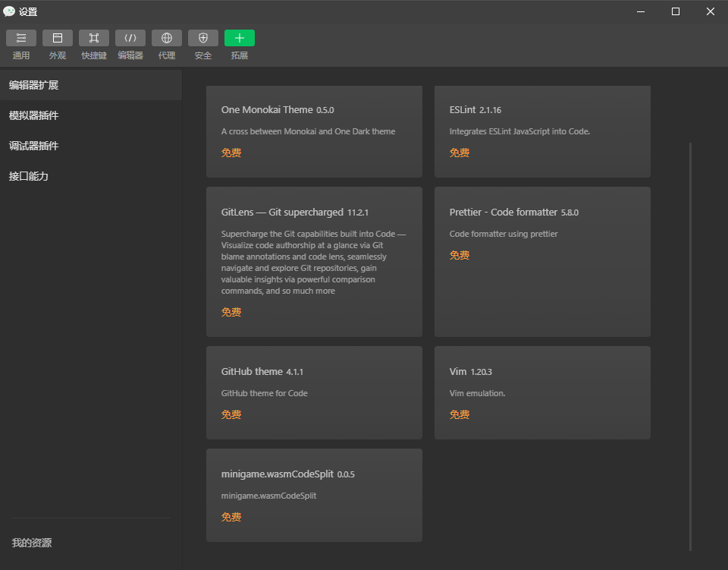Click 免费 under GitHub theme
Image resolution: width=728 pixels, height=570 pixels.
(231, 414)
